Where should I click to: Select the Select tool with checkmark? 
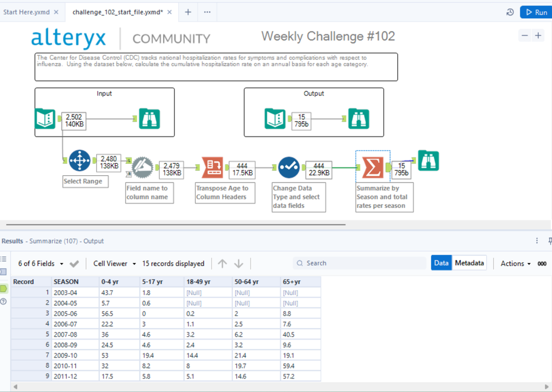pyautogui.click(x=289, y=167)
